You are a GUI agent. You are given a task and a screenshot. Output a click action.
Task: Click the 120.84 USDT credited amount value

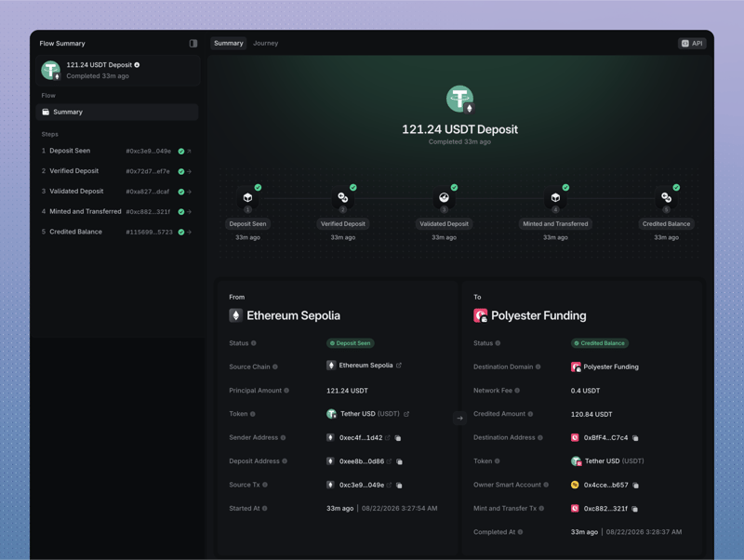tap(591, 414)
